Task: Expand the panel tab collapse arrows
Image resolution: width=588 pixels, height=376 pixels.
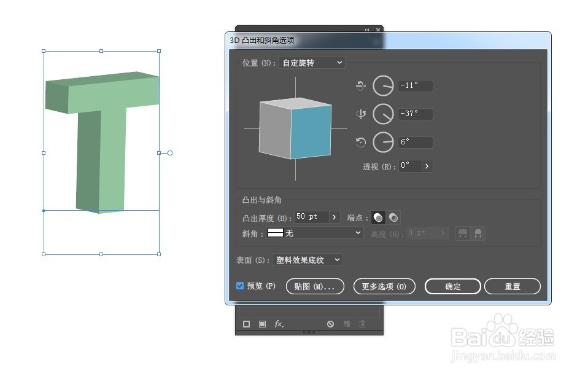Action: (366, 29)
